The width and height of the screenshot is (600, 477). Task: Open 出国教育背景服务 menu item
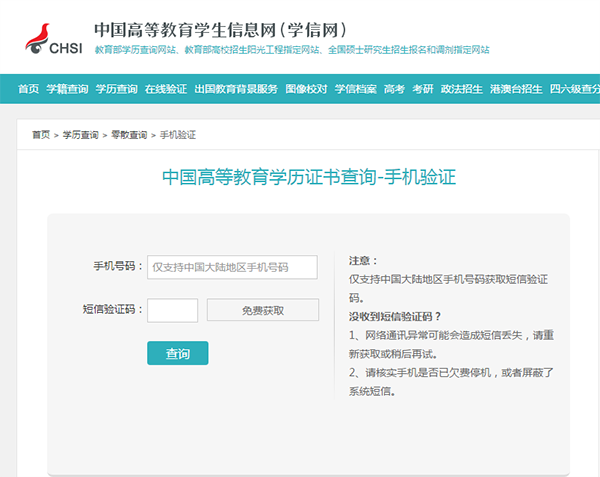coord(236,89)
